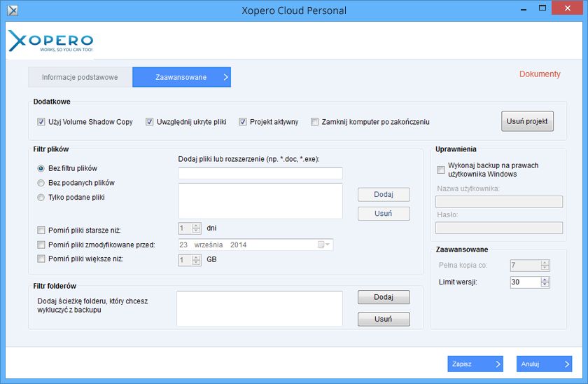Image resolution: width=588 pixels, height=384 pixels.
Task: Open the Zaawansowane tab
Action: tap(181, 77)
